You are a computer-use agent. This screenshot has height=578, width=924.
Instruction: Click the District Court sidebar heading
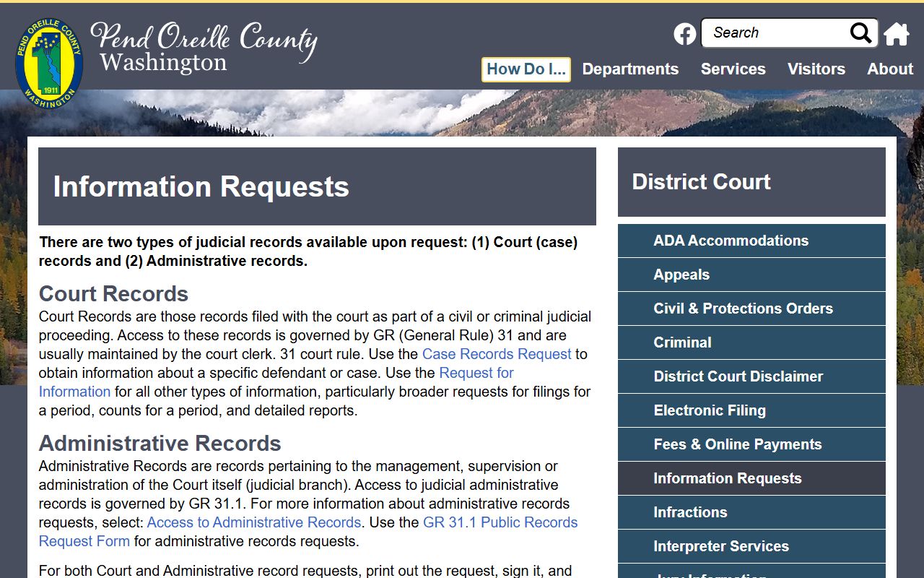[x=701, y=182]
